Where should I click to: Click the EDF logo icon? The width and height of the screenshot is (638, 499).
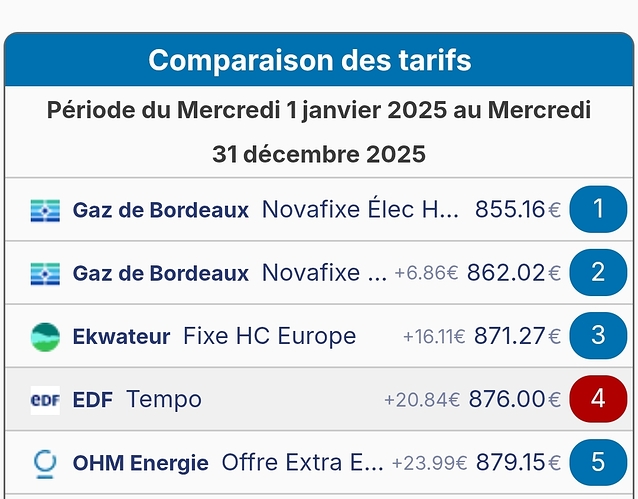[45, 399]
